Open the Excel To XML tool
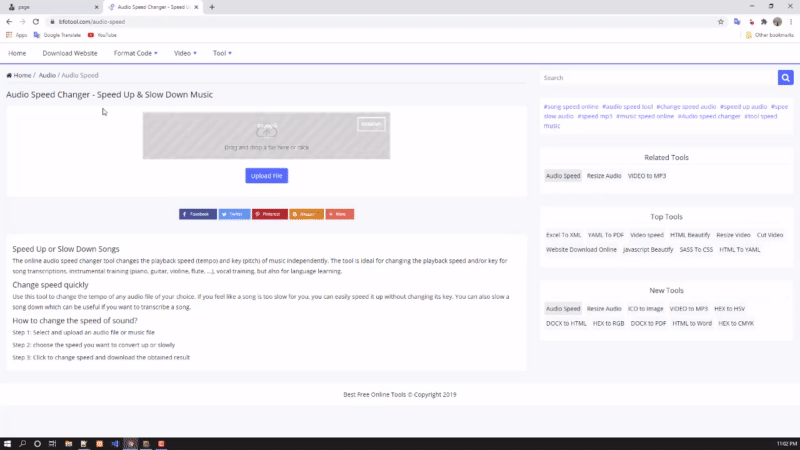Viewport: 800px width, 450px height. [x=563, y=235]
